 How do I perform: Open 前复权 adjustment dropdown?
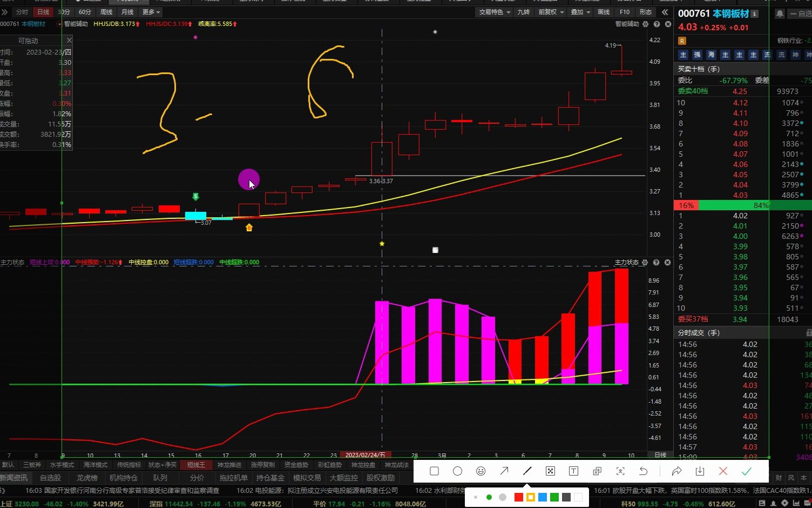[551, 12]
